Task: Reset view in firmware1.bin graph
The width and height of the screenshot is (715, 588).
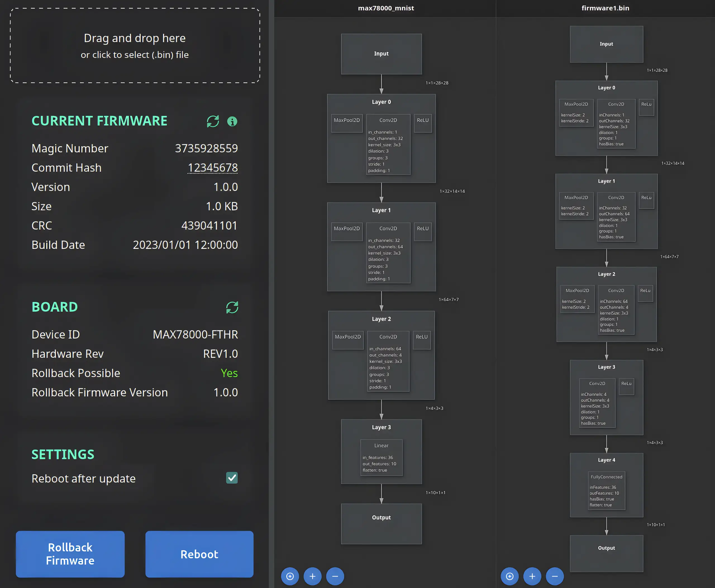Action: pyautogui.click(x=509, y=576)
